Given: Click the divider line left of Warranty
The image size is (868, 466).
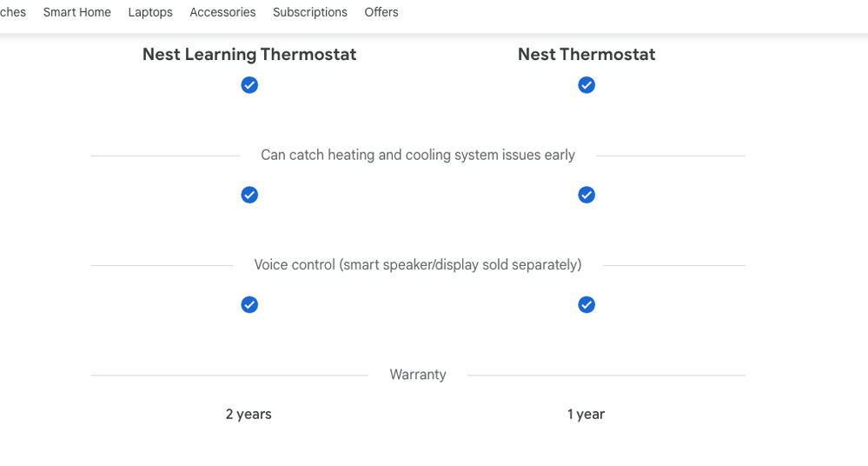Looking at the screenshot, I should (229, 376).
